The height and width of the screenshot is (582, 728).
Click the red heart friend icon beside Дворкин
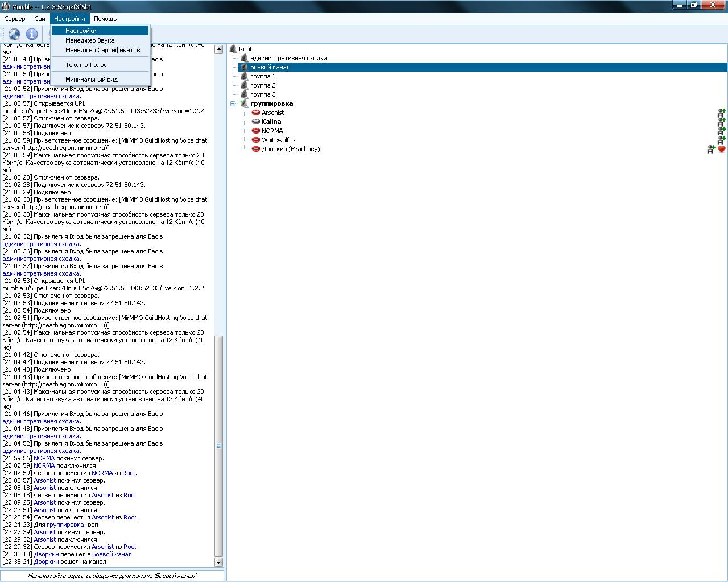[722, 149]
